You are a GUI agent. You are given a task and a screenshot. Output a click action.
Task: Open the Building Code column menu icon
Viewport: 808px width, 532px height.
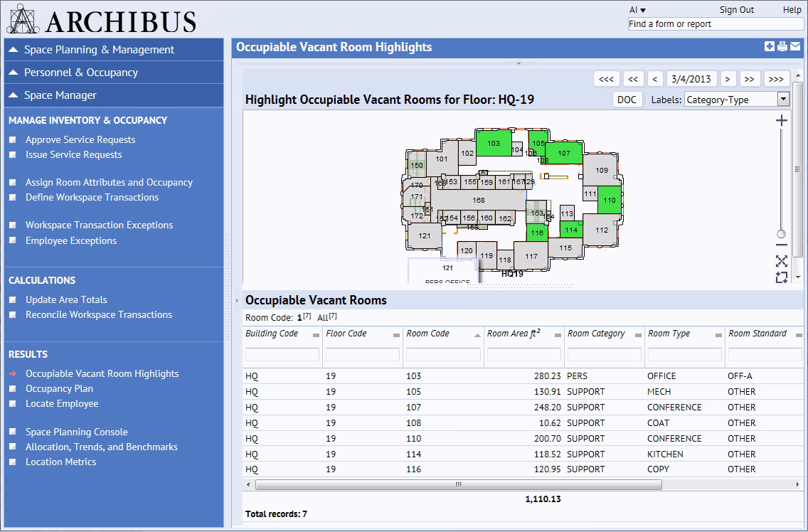315,335
